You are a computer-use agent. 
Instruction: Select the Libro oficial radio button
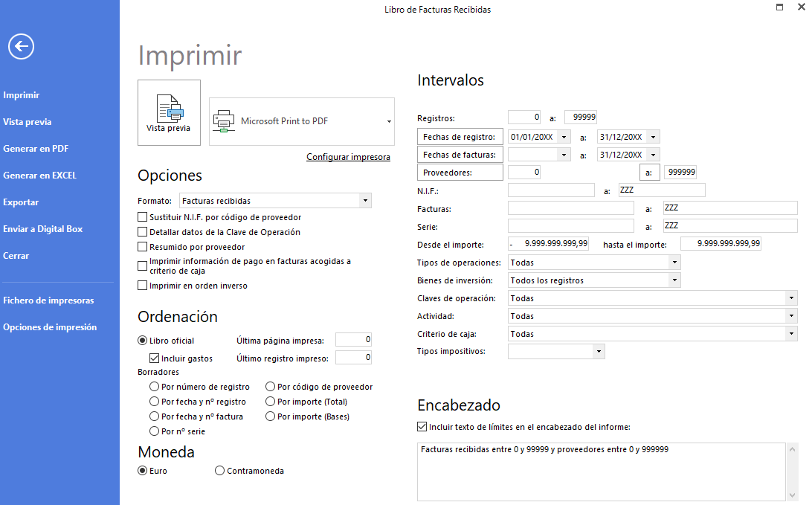pyautogui.click(x=143, y=341)
